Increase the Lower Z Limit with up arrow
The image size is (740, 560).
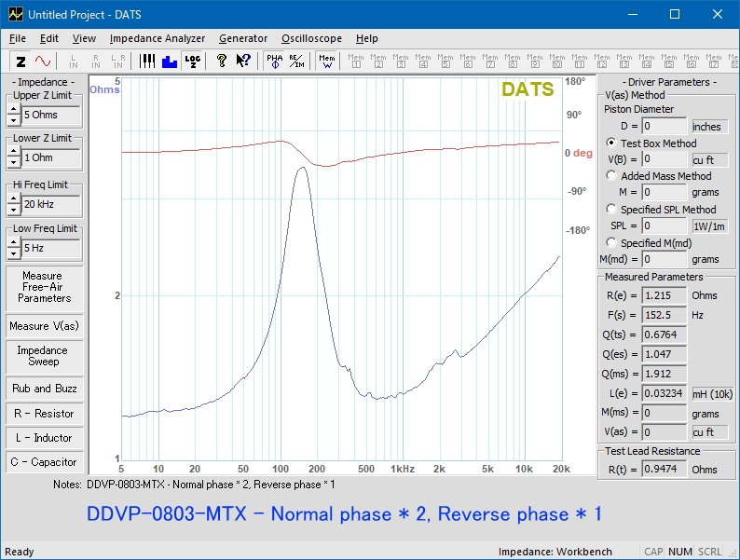tap(14, 153)
